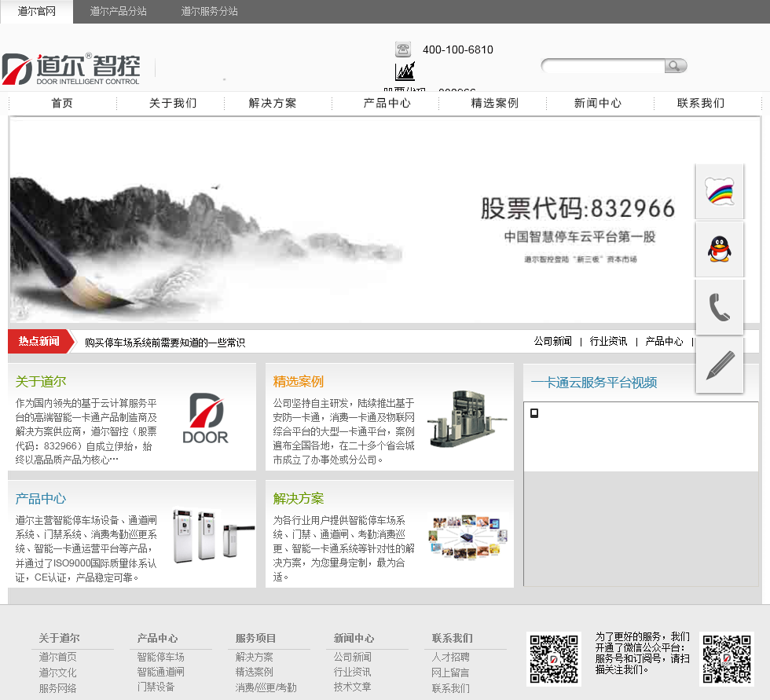Click the 股票代码 832966 banner
Viewport: 770px width, 700px height.
click(x=384, y=220)
